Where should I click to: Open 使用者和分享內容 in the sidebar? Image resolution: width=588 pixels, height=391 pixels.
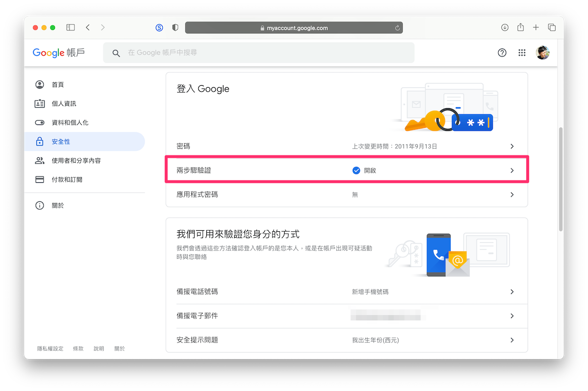tap(85, 161)
